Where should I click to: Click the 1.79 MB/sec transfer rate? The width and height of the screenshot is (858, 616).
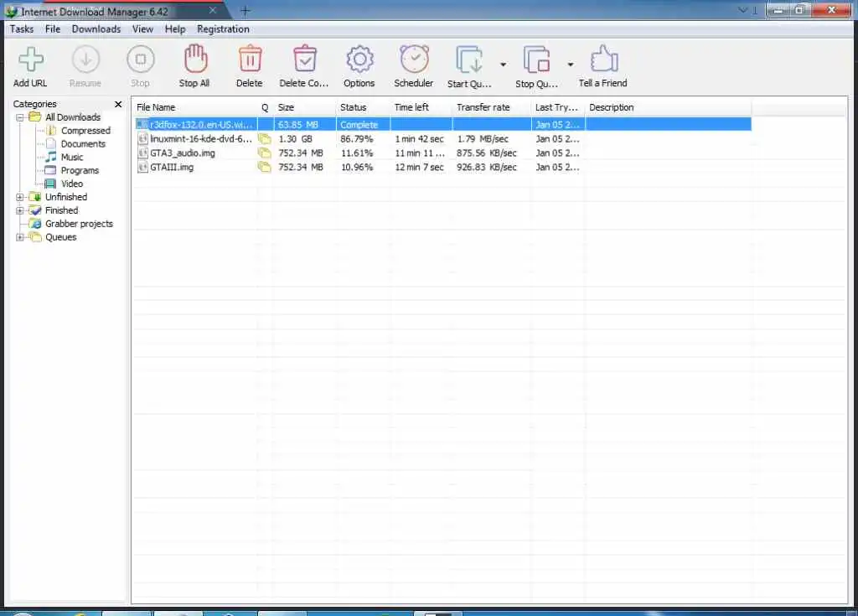point(483,139)
